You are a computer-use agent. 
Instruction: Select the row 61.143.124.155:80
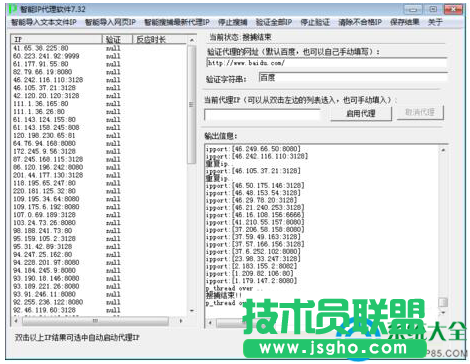(44, 119)
